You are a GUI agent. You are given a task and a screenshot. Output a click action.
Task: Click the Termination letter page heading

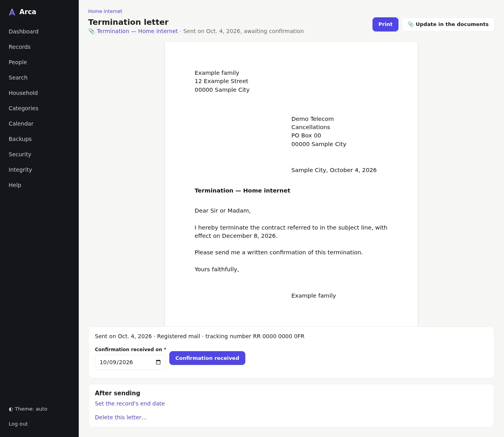128,22
